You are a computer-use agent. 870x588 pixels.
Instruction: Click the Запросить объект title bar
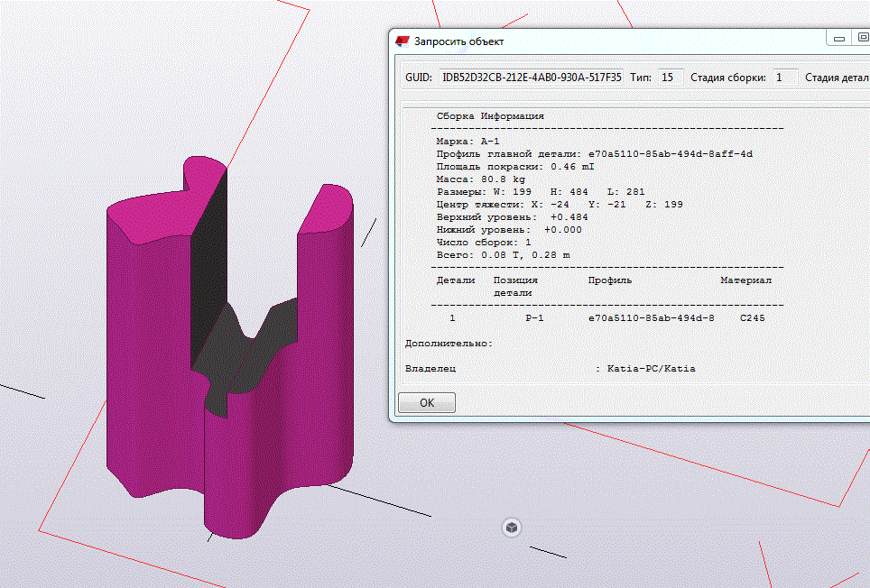(x=614, y=41)
